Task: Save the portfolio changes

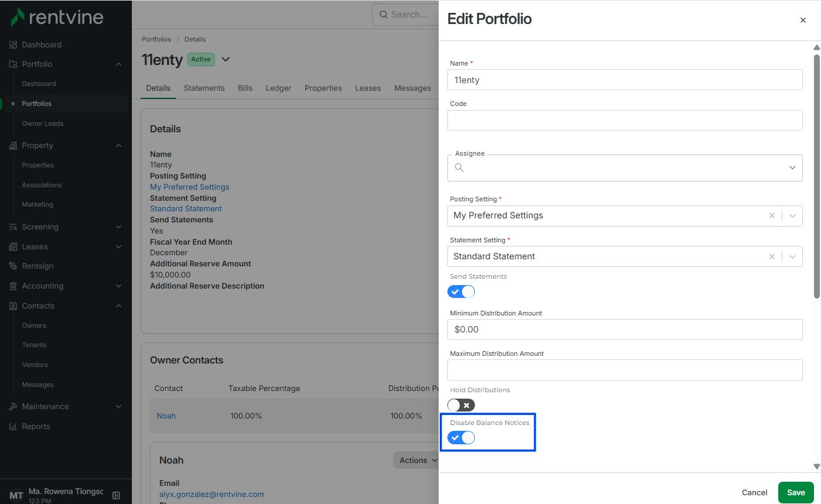Action: (x=796, y=492)
